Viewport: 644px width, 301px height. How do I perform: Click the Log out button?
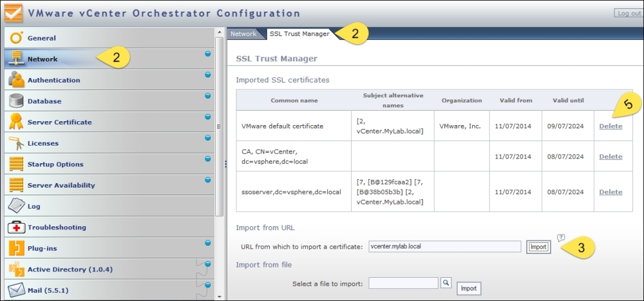[629, 13]
